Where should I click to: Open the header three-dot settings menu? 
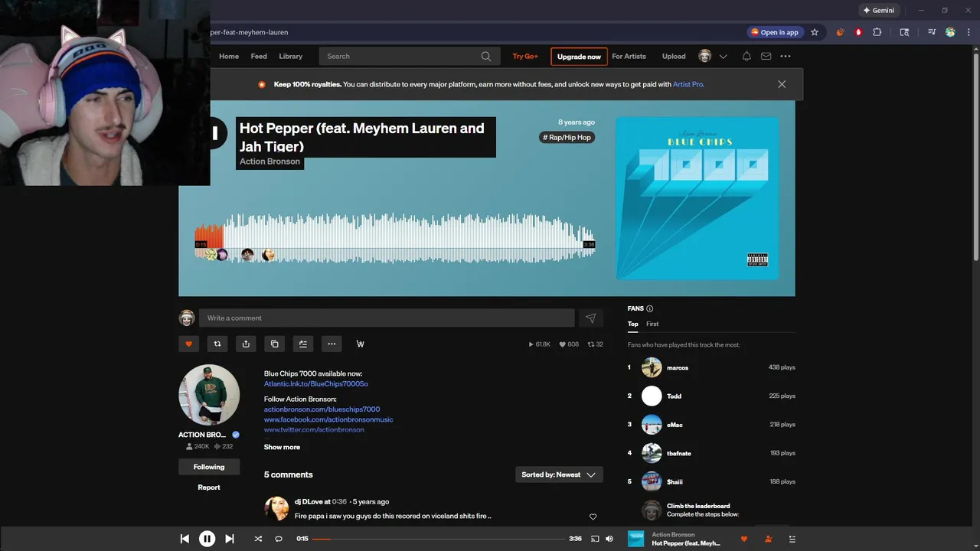coord(786,56)
